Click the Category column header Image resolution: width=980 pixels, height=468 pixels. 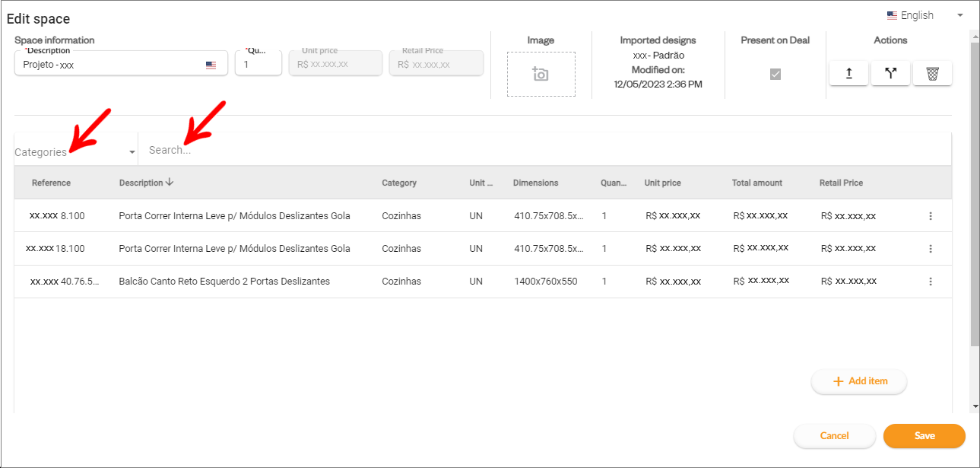(399, 183)
